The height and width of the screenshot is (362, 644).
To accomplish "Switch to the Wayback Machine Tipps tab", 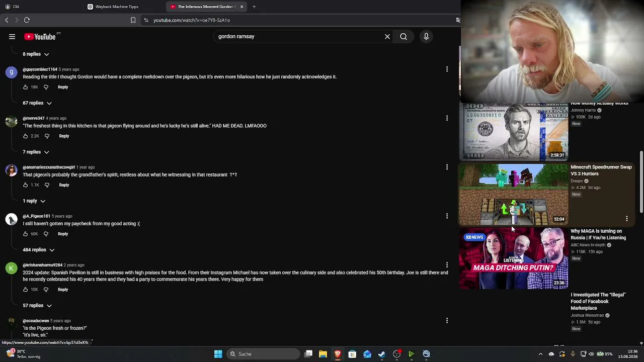I will tap(124, 7).
